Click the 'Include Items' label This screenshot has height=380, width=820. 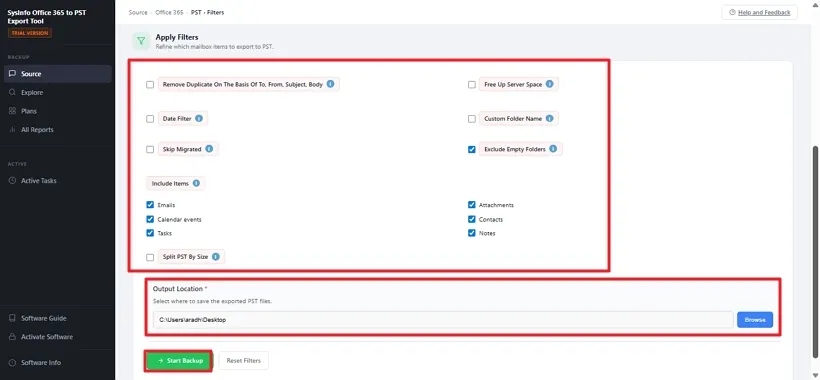pyautogui.click(x=170, y=183)
